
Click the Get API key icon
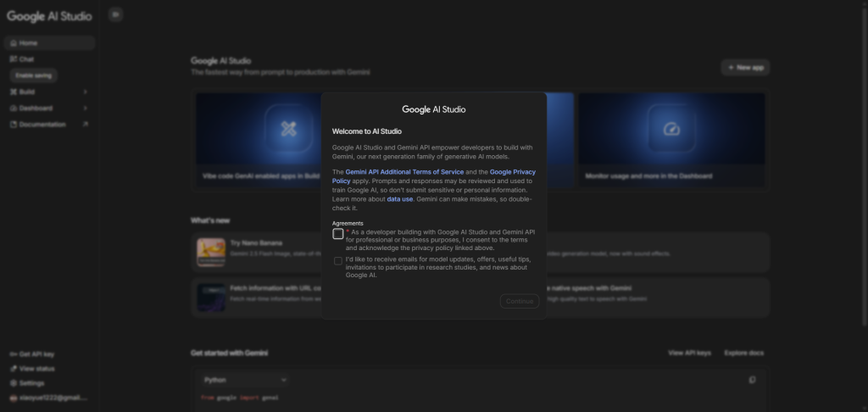point(14,354)
